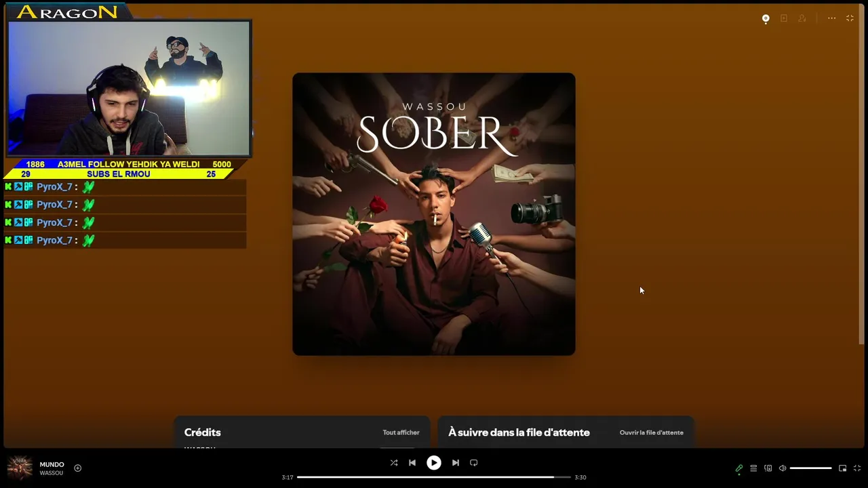
Task: Click the artist follow icon at top right
Action: (802, 18)
